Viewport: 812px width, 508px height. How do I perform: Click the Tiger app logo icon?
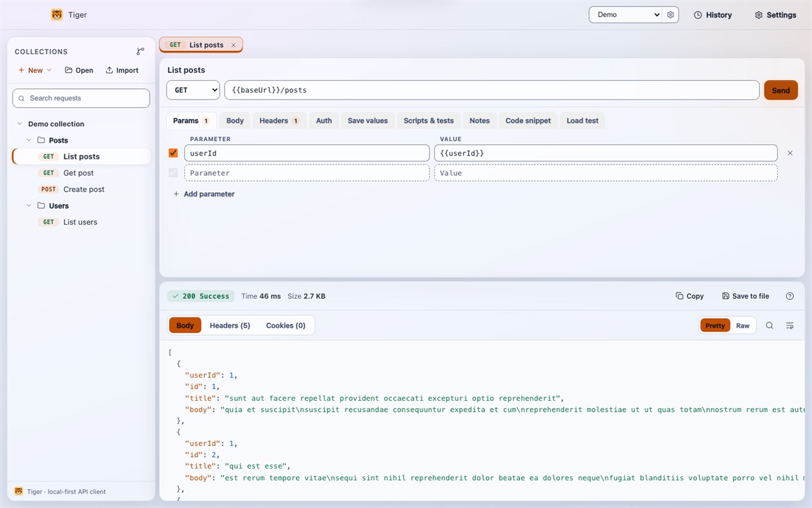pyautogui.click(x=57, y=15)
